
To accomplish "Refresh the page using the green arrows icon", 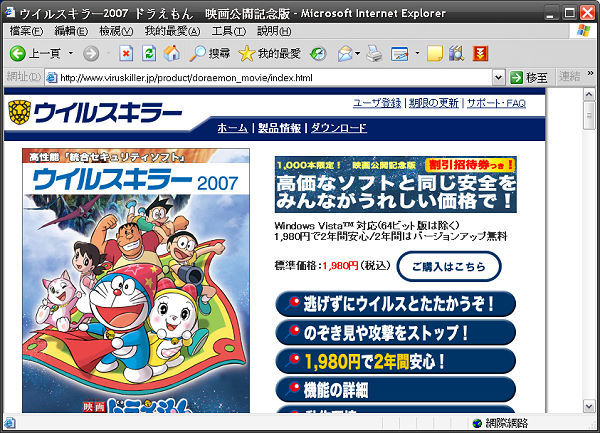I will click(x=148, y=54).
